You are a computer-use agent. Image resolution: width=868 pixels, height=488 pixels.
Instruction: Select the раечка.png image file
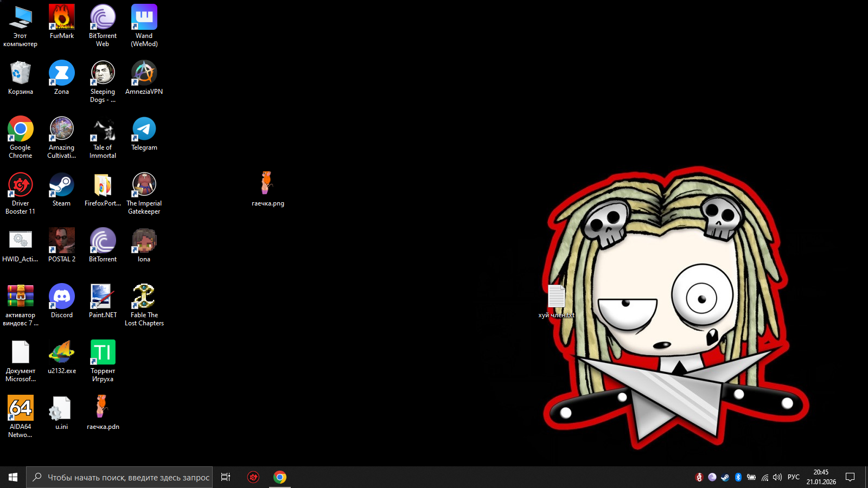pyautogui.click(x=267, y=189)
